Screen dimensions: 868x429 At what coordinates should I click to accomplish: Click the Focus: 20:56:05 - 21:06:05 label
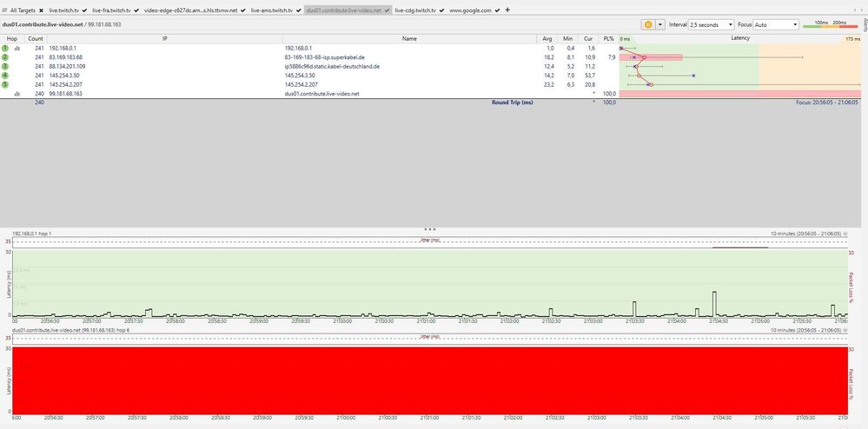(x=827, y=102)
